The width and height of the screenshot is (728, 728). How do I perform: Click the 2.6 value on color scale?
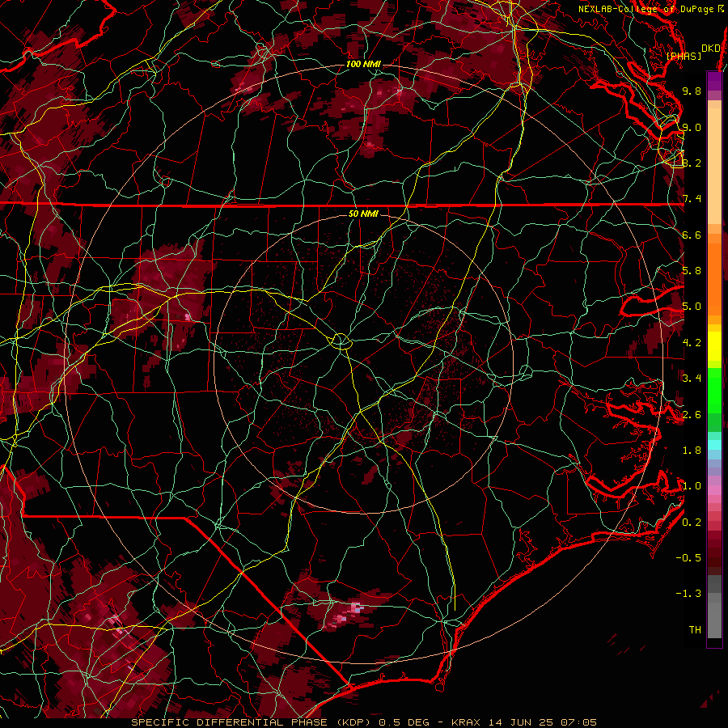692,415
